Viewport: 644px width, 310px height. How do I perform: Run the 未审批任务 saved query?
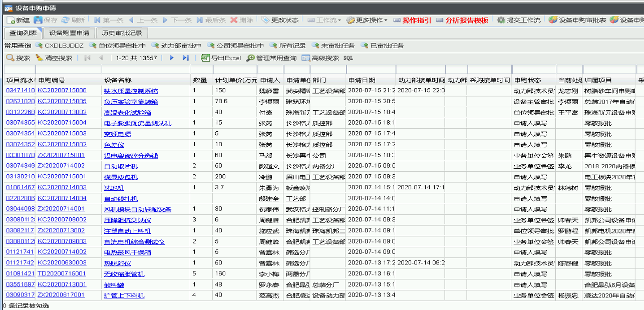[x=333, y=46]
